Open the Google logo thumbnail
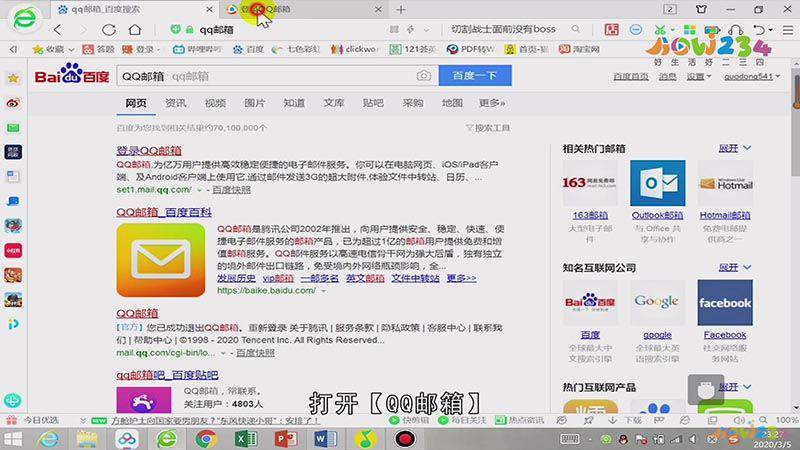 point(657,303)
